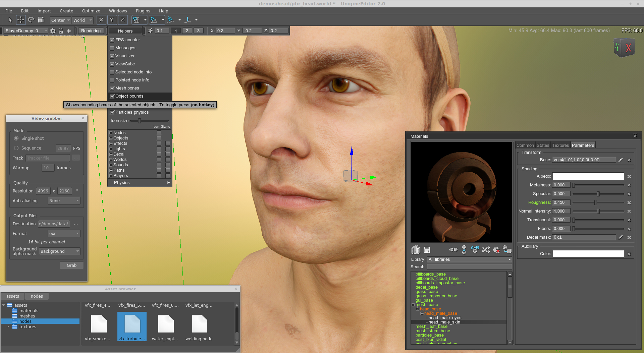Toggle the camera lock padlock icon
This screenshot has width=644, height=353.
[61, 31]
